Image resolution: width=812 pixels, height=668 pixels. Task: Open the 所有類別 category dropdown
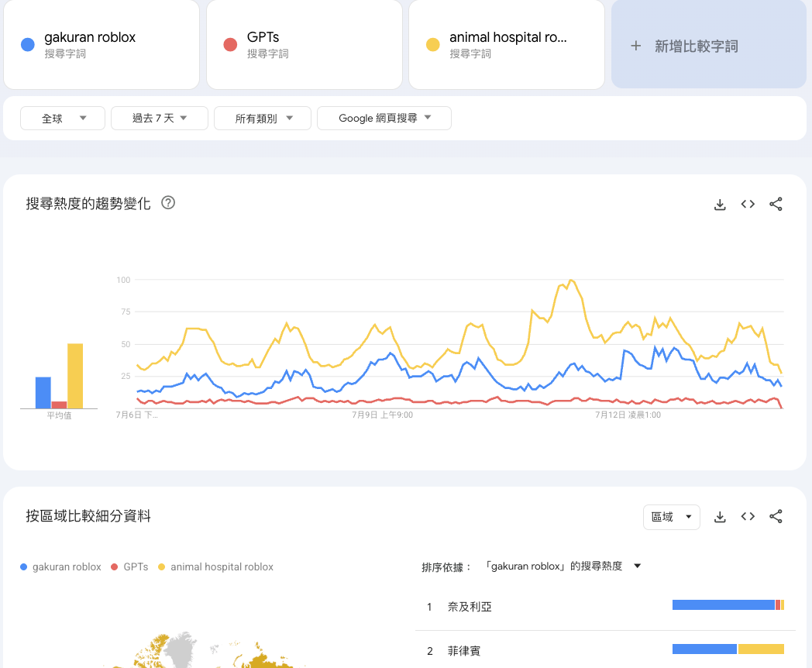[x=263, y=118]
